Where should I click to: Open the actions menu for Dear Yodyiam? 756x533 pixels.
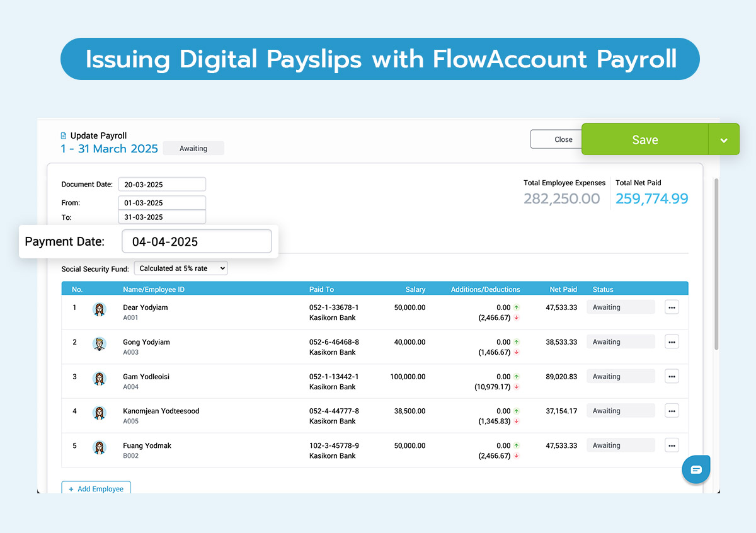pyautogui.click(x=672, y=307)
